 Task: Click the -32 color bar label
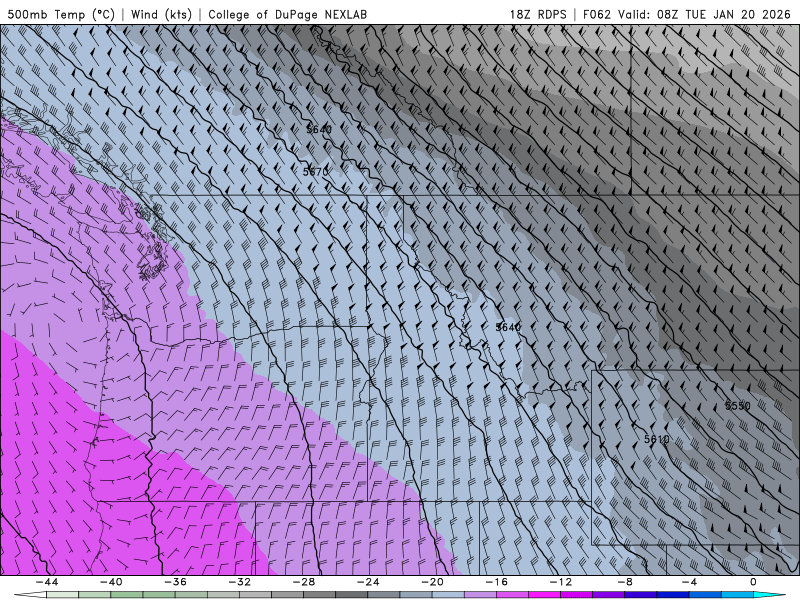click(239, 582)
